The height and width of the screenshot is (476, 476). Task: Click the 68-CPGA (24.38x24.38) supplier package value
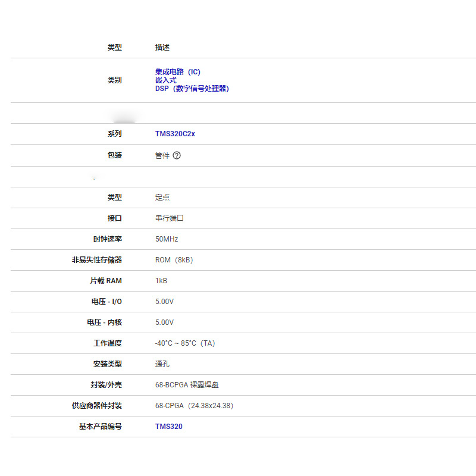pyautogui.click(x=195, y=406)
